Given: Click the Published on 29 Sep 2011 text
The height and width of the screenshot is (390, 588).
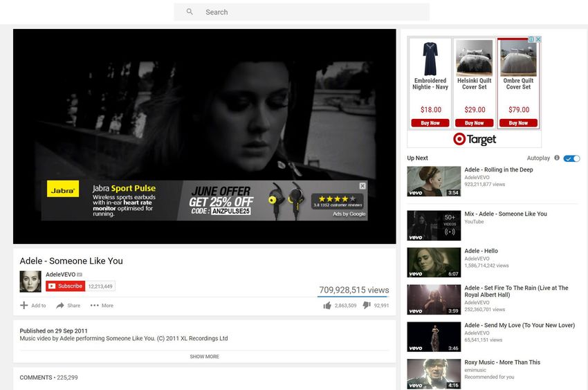Looking at the screenshot, I should pyautogui.click(x=54, y=331).
